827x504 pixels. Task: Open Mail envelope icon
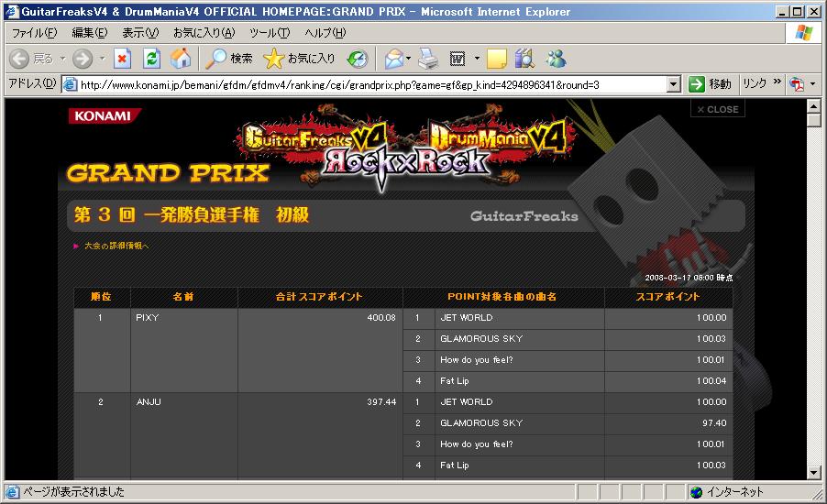(x=394, y=59)
